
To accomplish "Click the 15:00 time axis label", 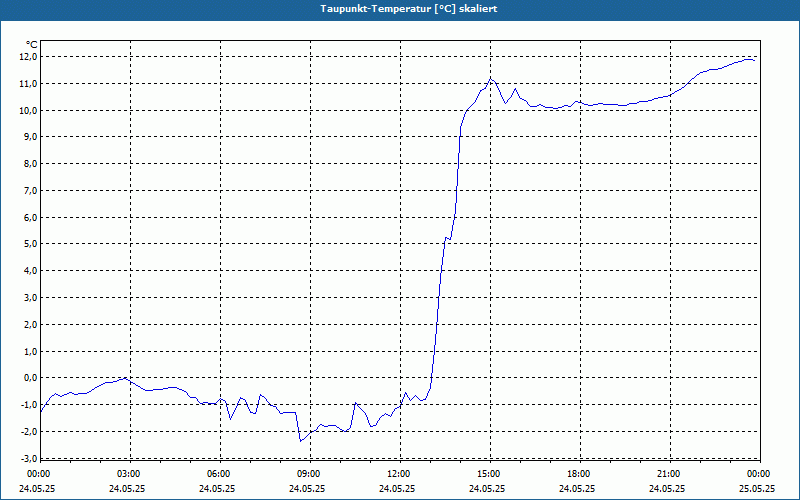I will pyautogui.click(x=489, y=474).
